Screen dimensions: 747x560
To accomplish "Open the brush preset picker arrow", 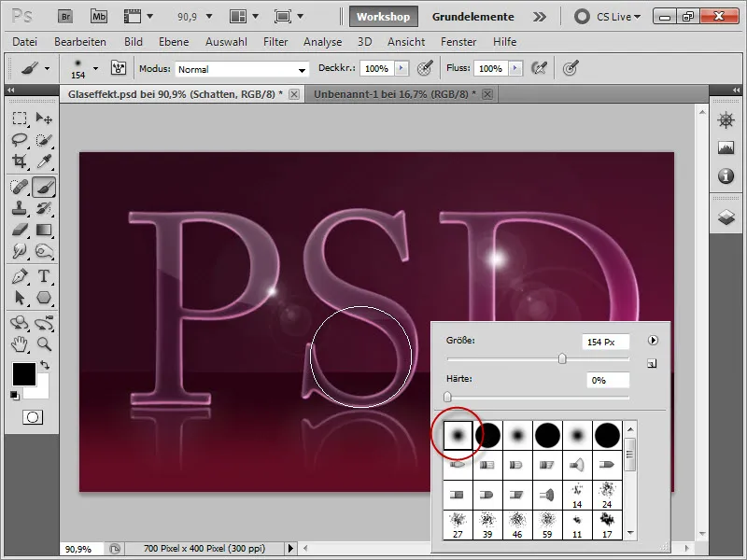I will (96, 68).
